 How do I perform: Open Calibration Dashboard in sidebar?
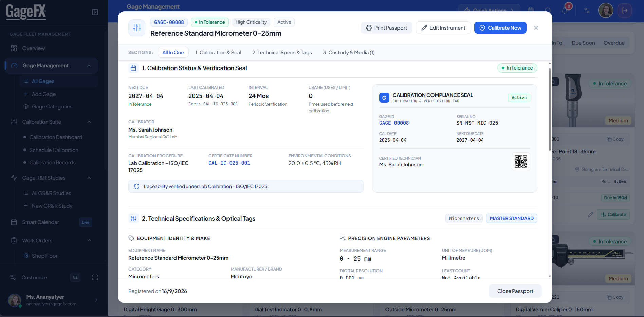56,137
